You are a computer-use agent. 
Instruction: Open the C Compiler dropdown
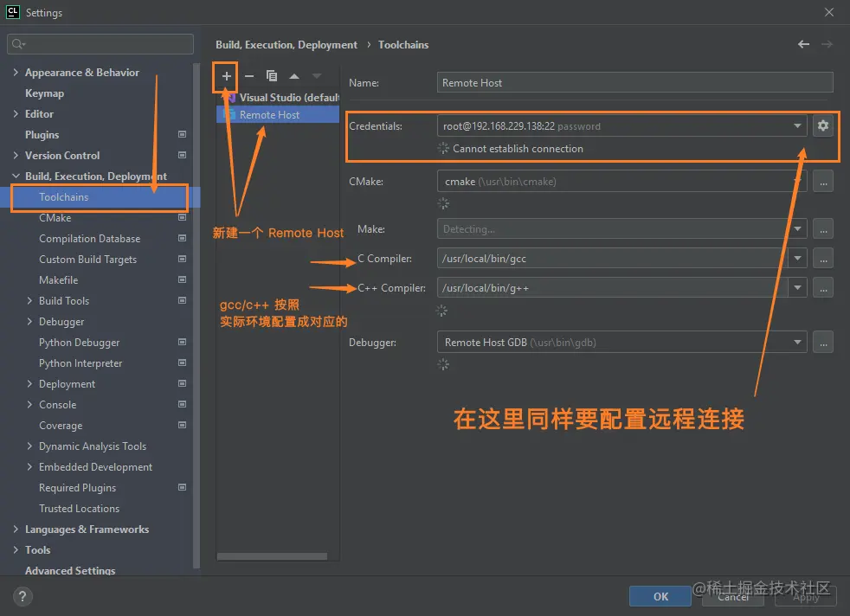(x=798, y=258)
